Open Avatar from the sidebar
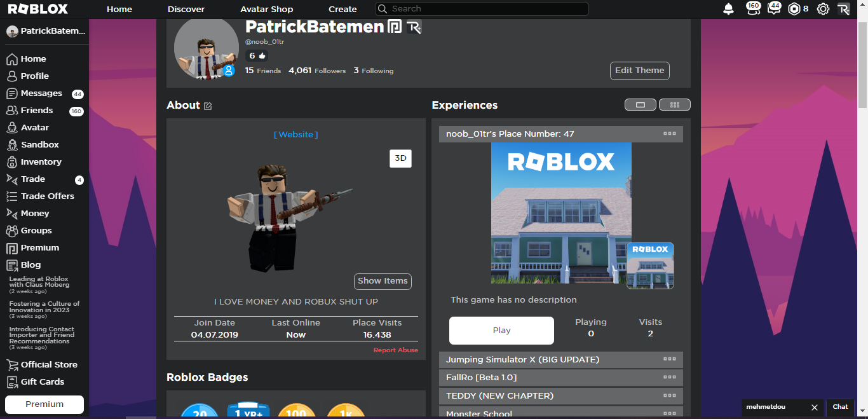Viewport: 868px width, 419px height. click(x=34, y=127)
